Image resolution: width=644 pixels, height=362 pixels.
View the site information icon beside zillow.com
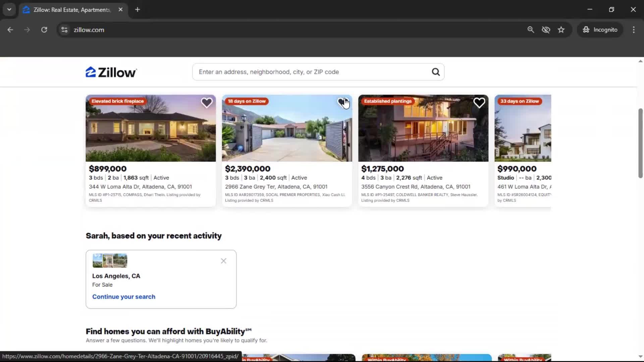[64, 30]
